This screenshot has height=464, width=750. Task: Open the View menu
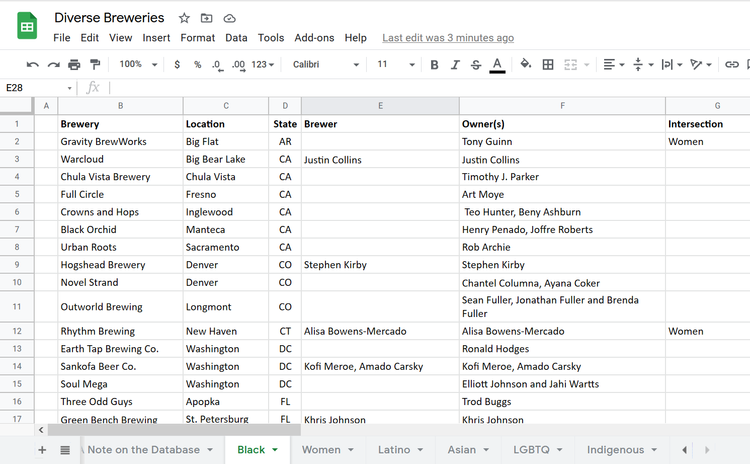pyautogui.click(x=121, y=38)
